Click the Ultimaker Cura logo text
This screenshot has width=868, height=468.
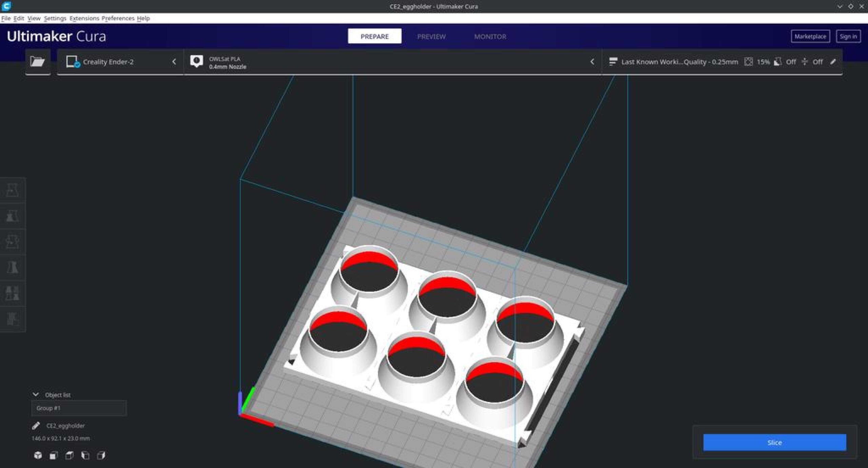[x=56, y=36]
